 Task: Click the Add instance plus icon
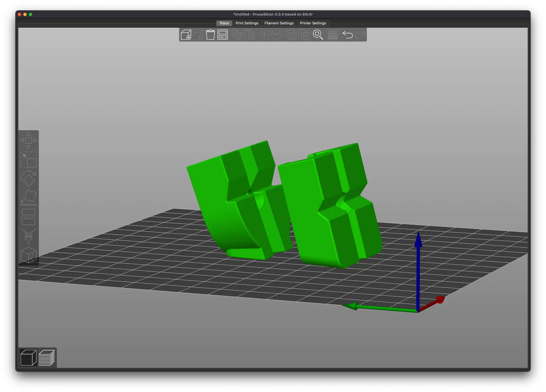tap(264, 35)
